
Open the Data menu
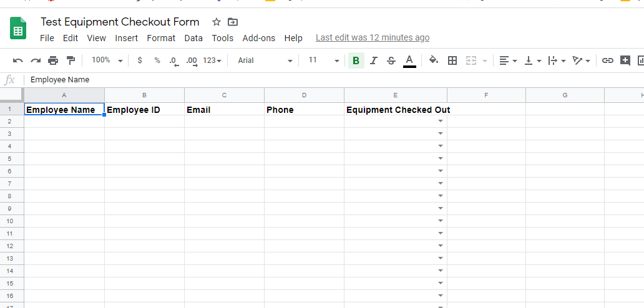(193, 38)
